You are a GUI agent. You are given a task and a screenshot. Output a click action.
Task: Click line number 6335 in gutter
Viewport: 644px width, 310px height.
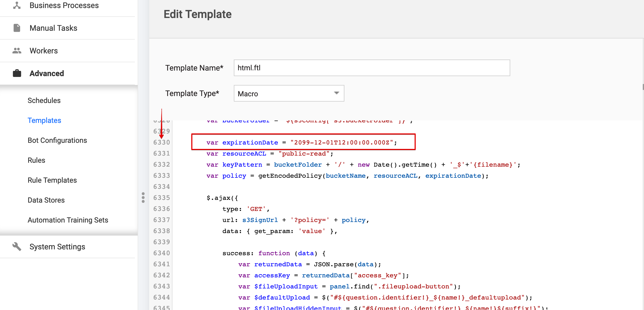click(162, 198)
